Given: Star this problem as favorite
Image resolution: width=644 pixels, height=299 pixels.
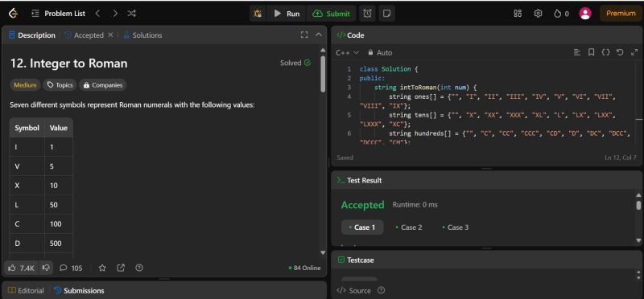Looking at the screenshot, I should coord(102,268).
